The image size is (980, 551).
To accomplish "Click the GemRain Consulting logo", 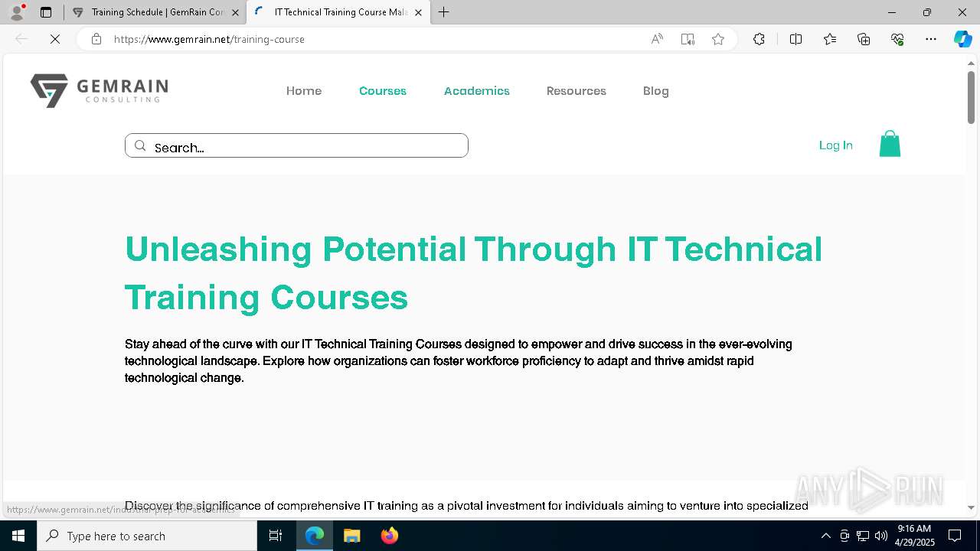I will (99, 90).
